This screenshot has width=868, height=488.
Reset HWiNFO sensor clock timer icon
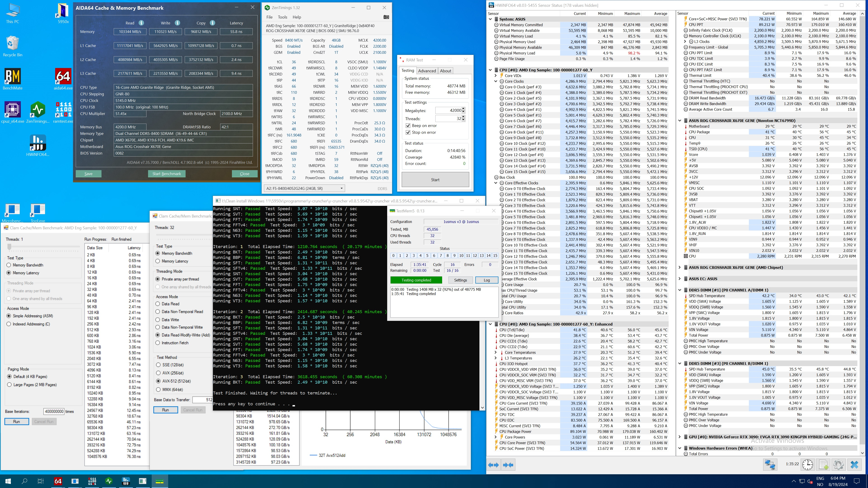tap(808, 465)
